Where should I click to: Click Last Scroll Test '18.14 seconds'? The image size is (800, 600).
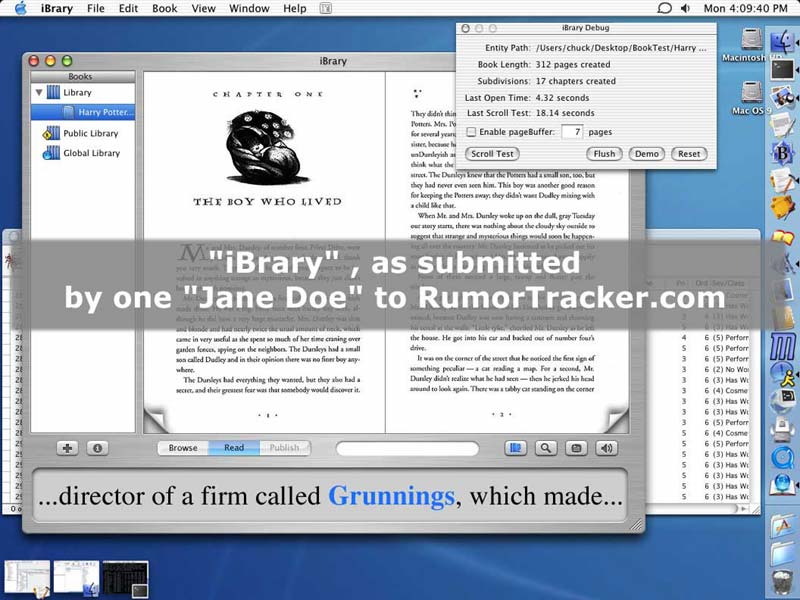(565, 113)
